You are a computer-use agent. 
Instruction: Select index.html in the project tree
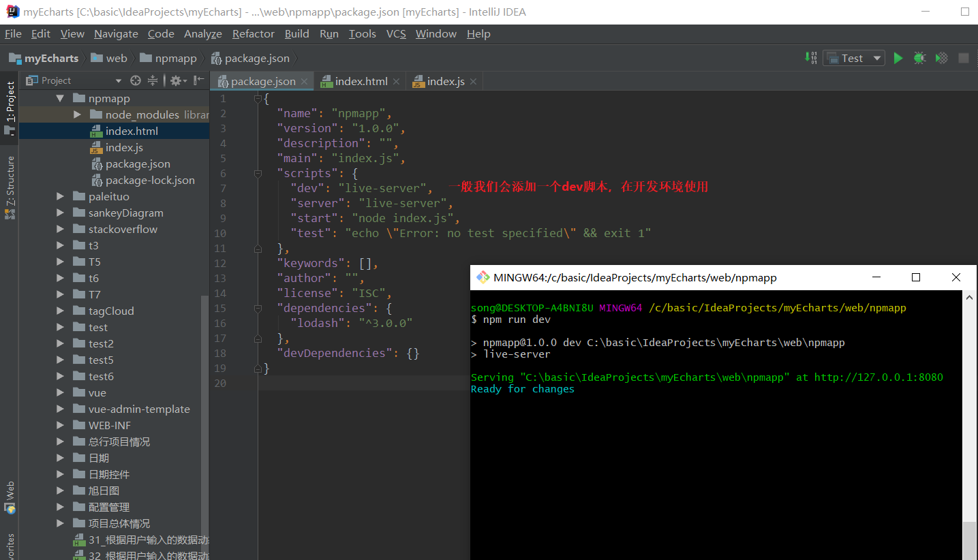coord(114,131)
